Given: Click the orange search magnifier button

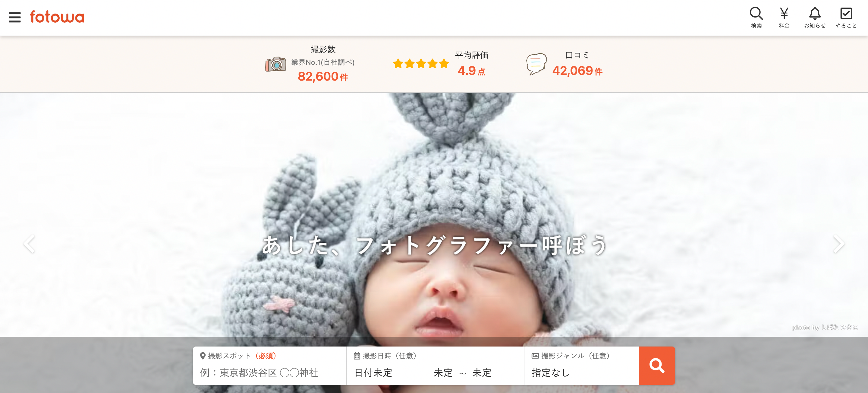Looking at the screenshot, I should 657,365.
